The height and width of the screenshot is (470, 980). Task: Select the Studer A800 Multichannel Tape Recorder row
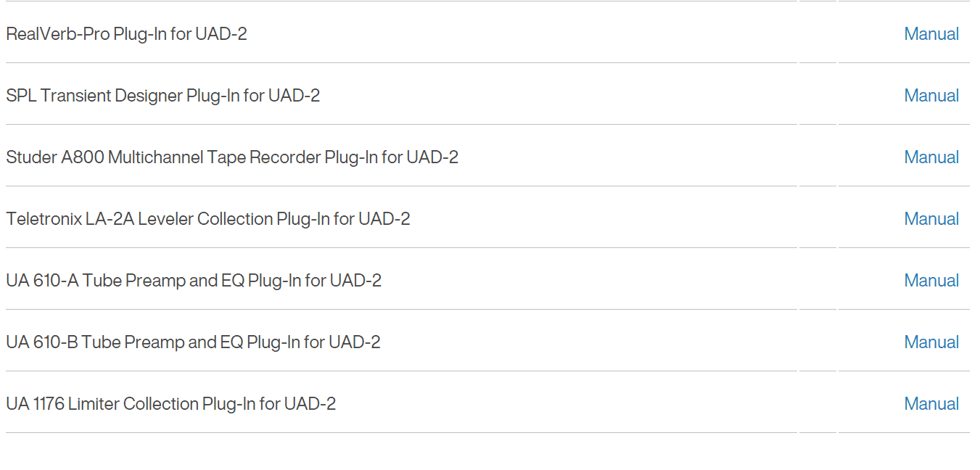(x=231, y=157)
